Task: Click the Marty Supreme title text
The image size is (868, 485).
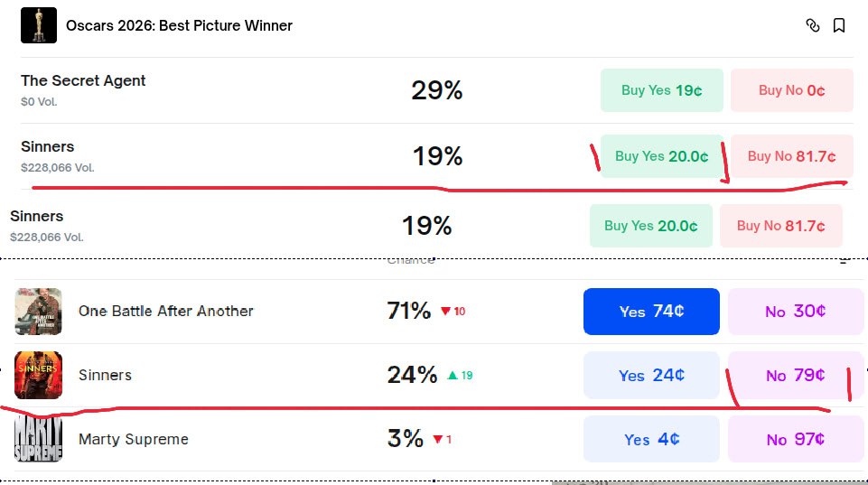Action: pyautogui.click(x=134, y=440)
